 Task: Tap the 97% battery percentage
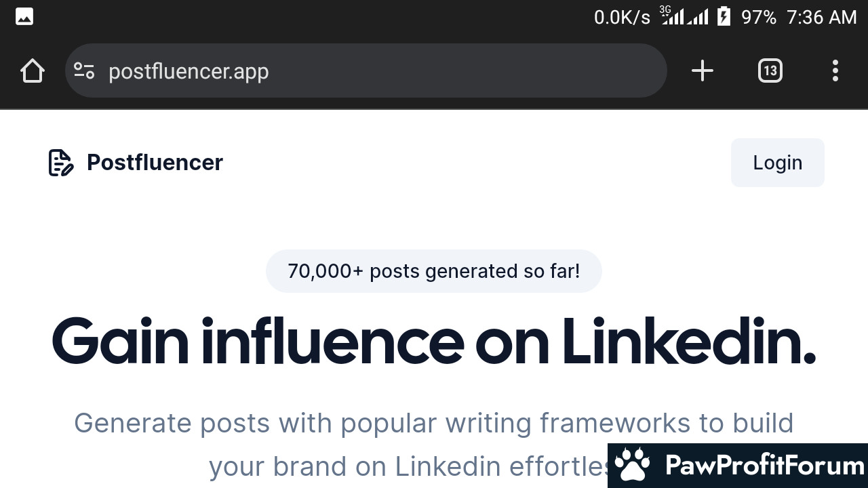[759, 17]
